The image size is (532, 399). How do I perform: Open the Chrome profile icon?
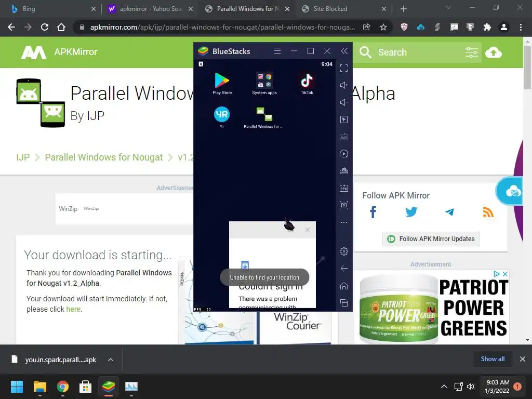point(504,27)
